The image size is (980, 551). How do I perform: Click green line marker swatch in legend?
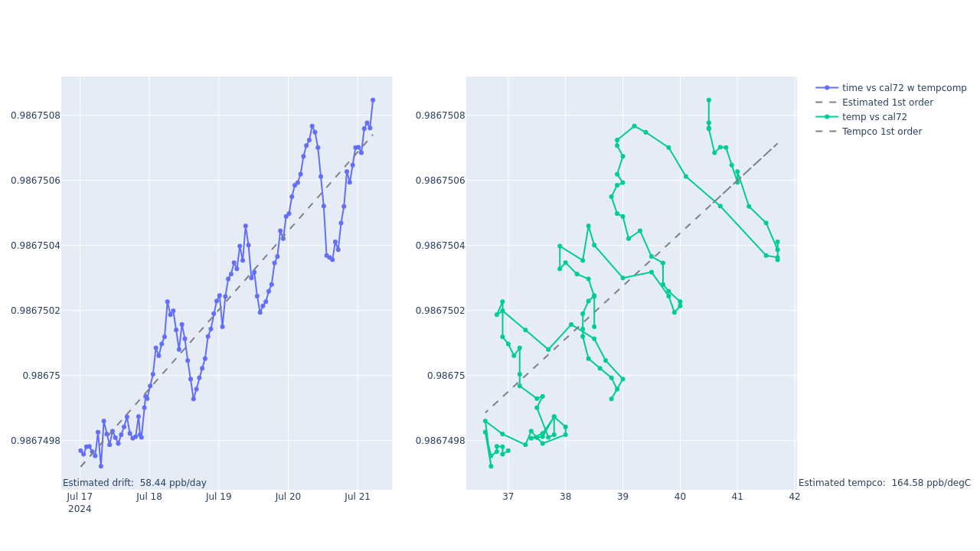827,117
